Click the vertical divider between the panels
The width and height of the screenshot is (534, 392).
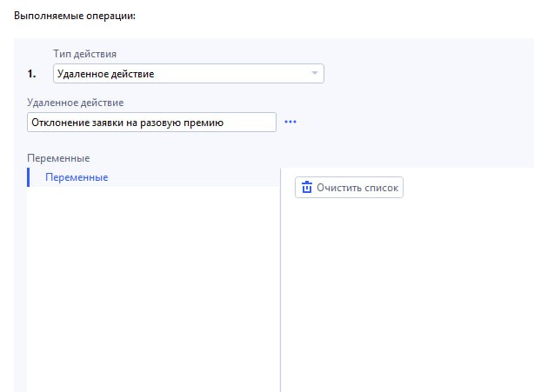click(280, 278)
